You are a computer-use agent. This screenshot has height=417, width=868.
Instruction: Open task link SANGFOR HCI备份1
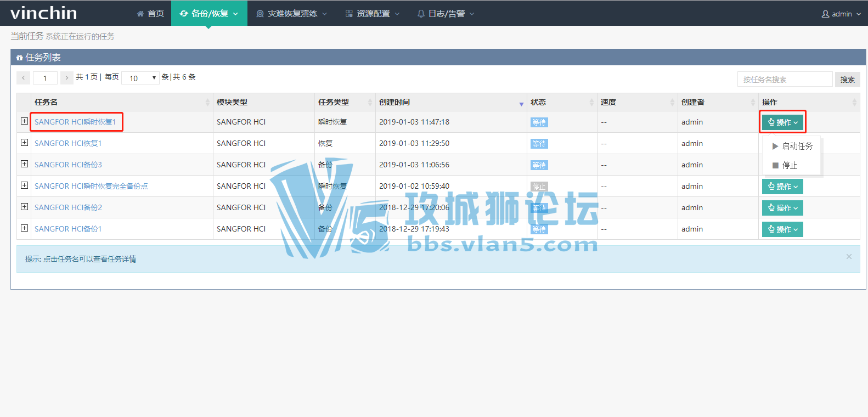pos(68,229)
